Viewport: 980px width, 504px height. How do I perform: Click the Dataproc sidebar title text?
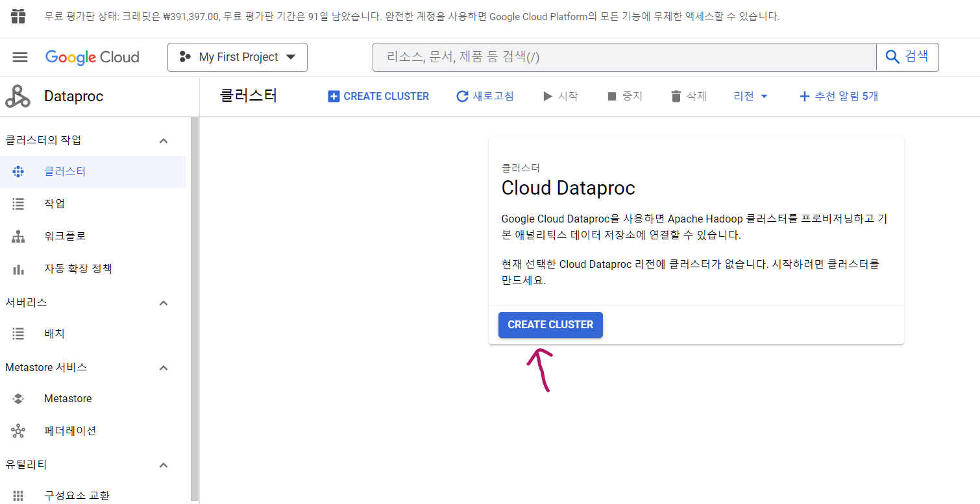click(x=74, y=97)
